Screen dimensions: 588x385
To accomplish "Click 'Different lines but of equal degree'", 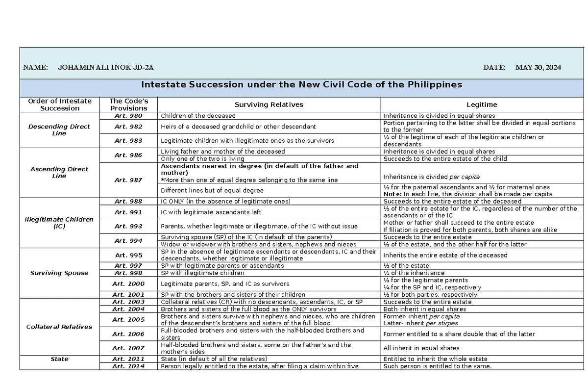I will pos(212,190).
